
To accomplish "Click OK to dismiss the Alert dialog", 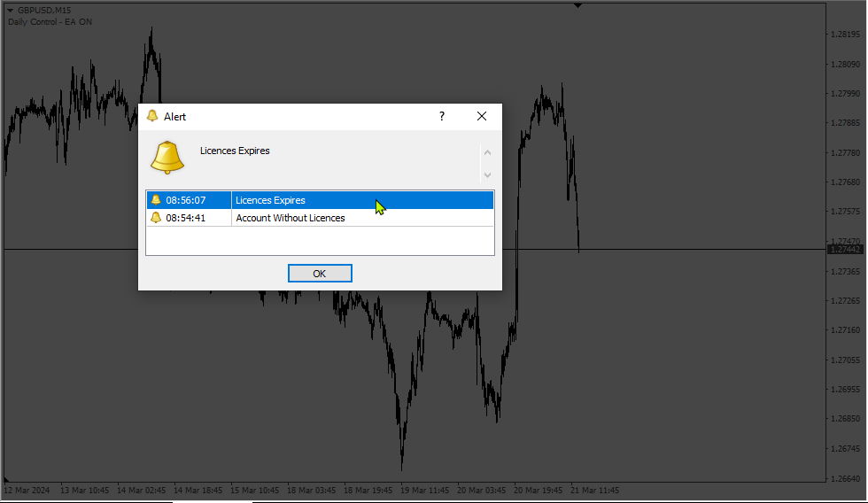I will [320, 274].
